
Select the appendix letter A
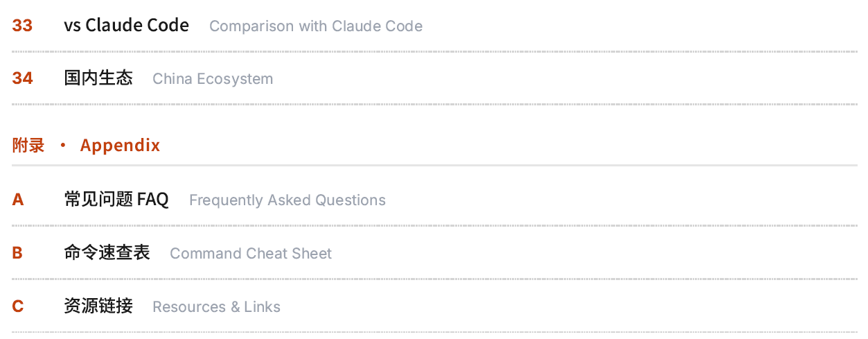point(18,200)
